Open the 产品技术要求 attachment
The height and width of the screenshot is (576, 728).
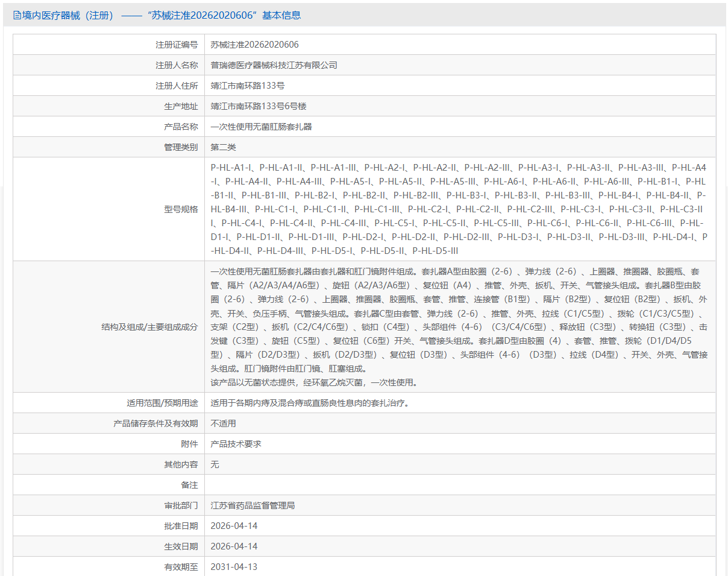236,444
